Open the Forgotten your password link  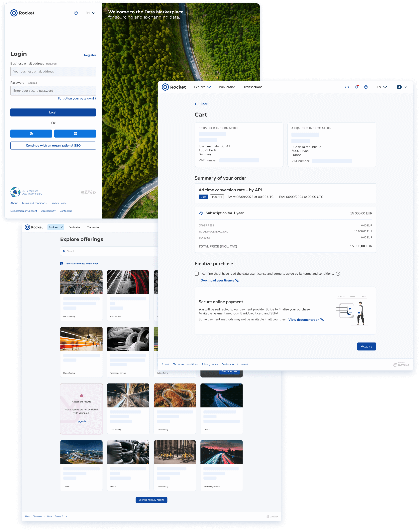point(77,98)
